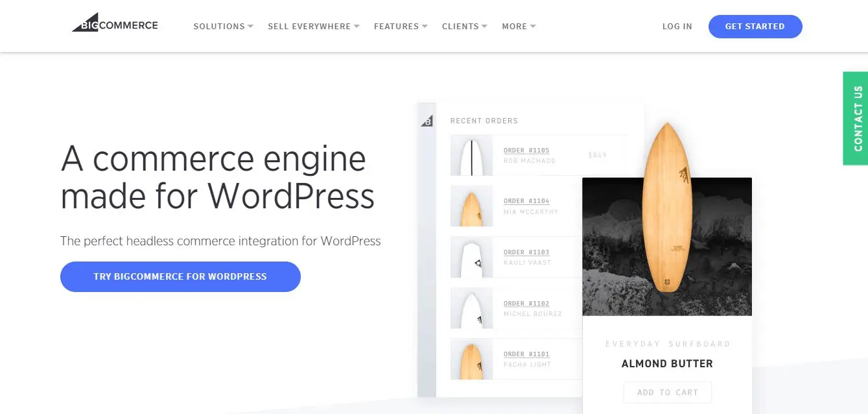Click the wooden surfboard thumbnail beside Order #1104

471,206
